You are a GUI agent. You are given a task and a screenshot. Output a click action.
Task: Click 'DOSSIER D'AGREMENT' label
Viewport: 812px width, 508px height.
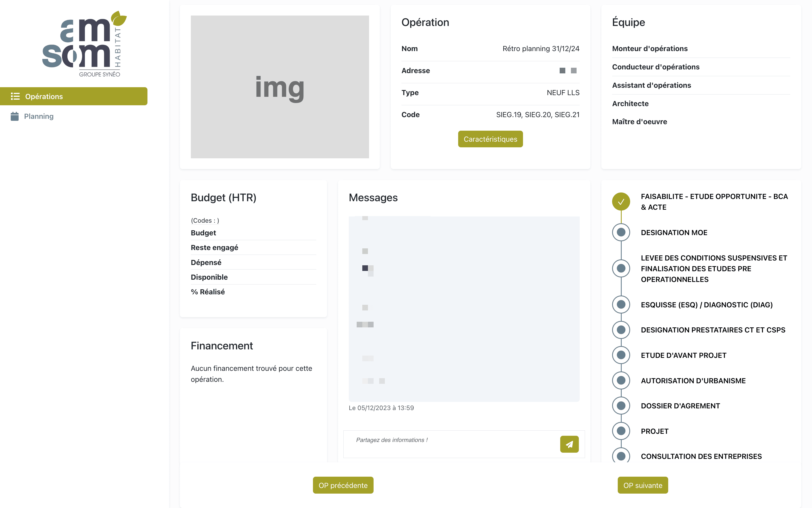pyautogui.click(x=680, y=406)
